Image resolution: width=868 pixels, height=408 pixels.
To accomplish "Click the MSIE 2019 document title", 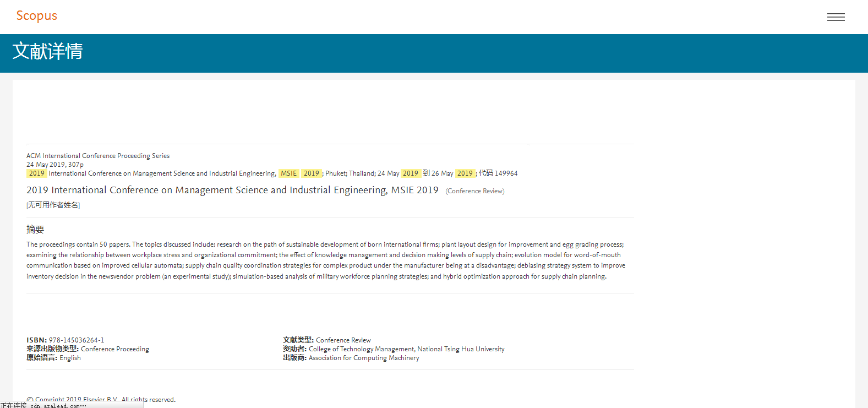I will coord(232,190).
